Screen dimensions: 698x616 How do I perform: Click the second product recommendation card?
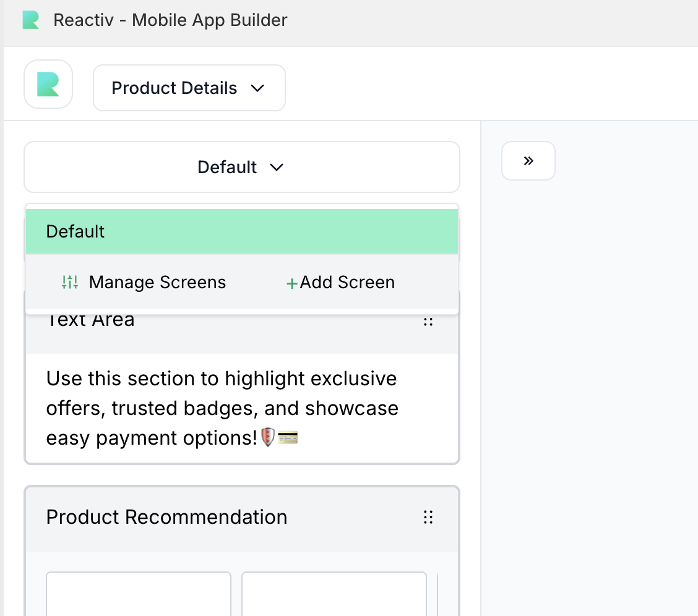click(x=334, y=594)
